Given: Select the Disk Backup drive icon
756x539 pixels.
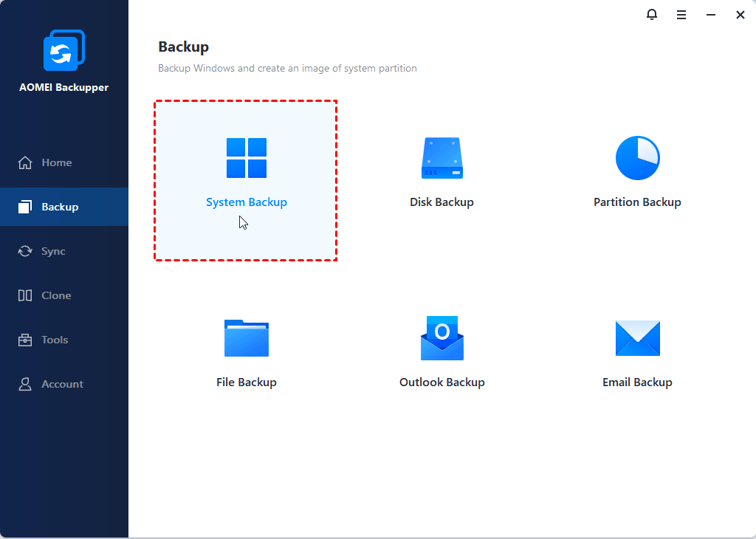Looking at the screenshot, I should pos(441,158).
